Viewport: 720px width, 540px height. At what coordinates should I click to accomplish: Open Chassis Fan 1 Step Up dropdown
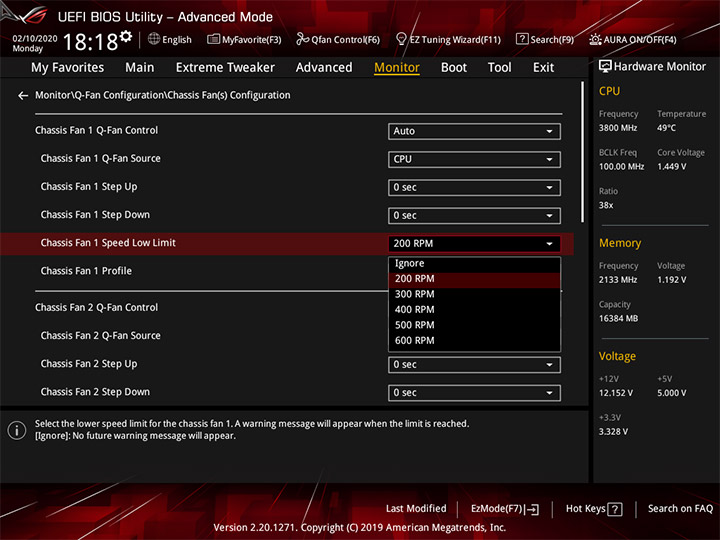[474, 187]
